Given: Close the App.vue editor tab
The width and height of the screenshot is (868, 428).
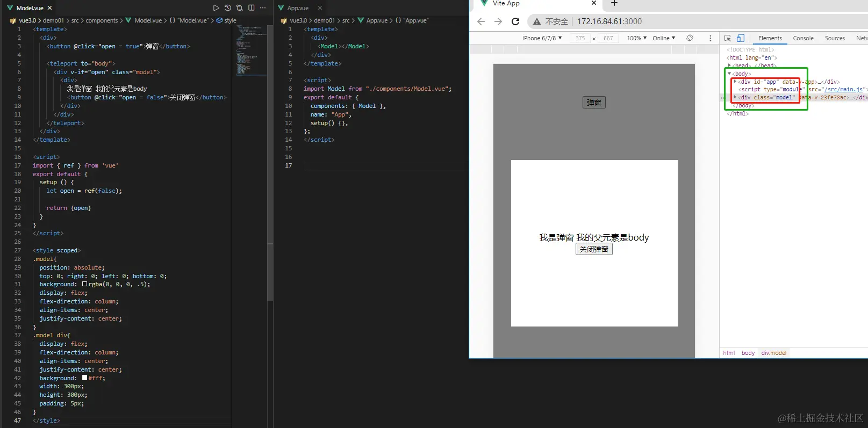Looking at the screenshot, I should tap(320, 8).
